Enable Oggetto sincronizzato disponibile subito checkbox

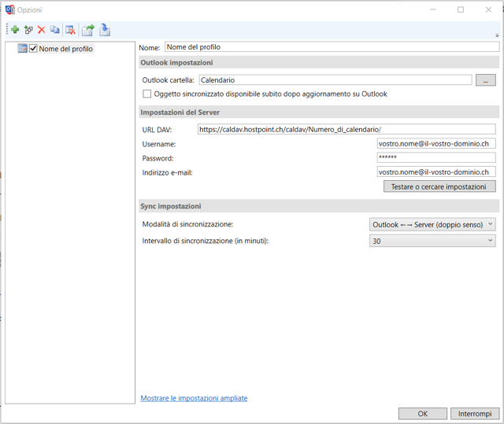(x=147, y=94)
